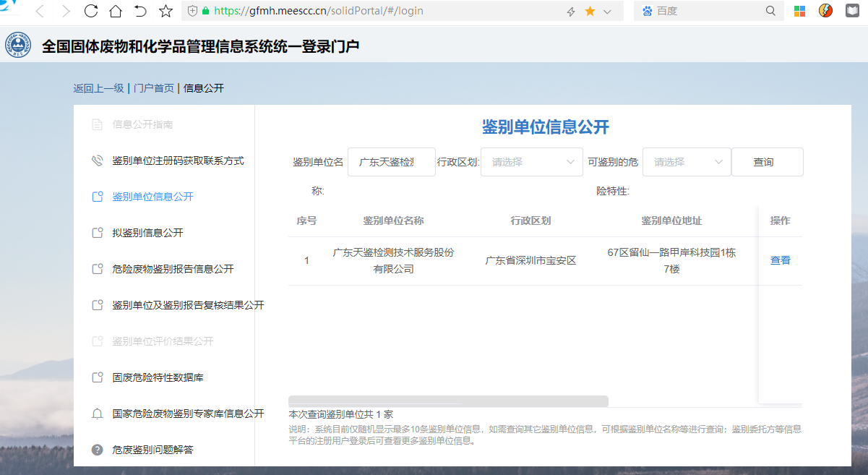Screen dimensions: 868x475
Task: Click the 返回上一级 breadcrumb link
Action: click(98, 88)
